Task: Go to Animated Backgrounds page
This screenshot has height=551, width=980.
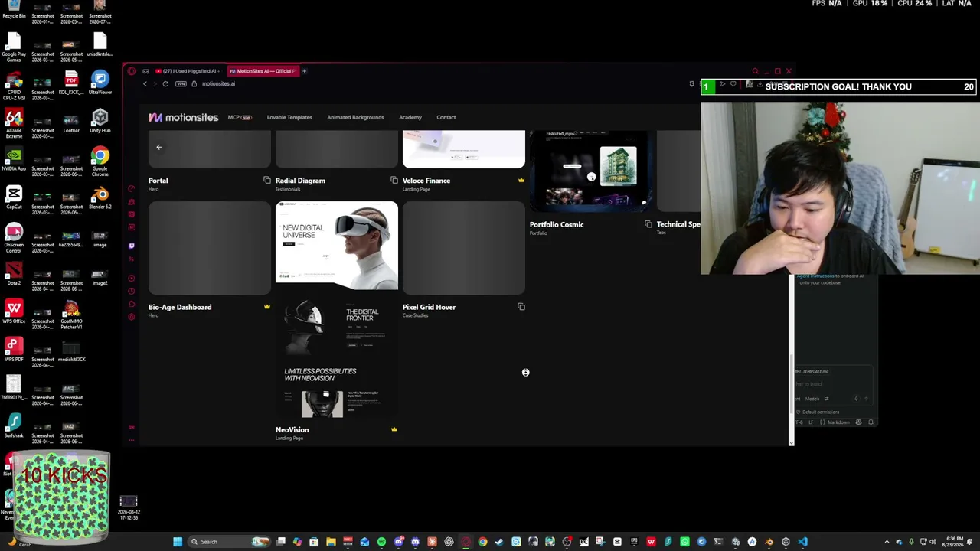Action: tap(355, 117)
